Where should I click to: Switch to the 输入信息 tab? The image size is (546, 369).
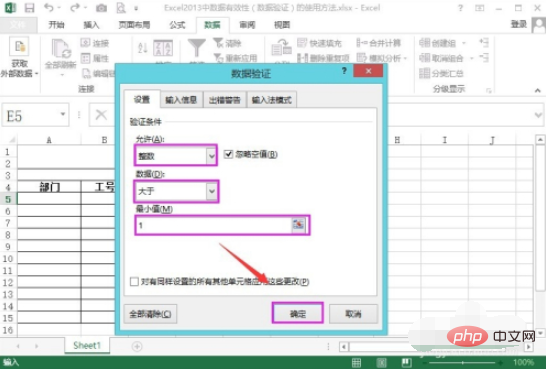pos(181,100)
